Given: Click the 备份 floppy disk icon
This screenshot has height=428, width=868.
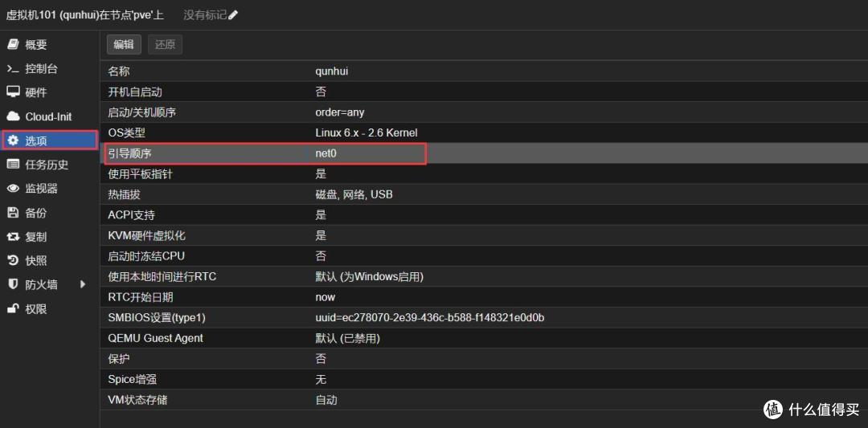Looking at the screenshot, I should pyautogui.click(x=13, y=213).
